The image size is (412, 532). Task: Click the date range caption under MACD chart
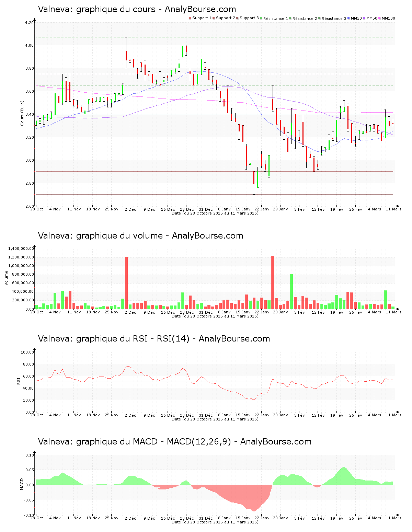click(x=215, y=522)
